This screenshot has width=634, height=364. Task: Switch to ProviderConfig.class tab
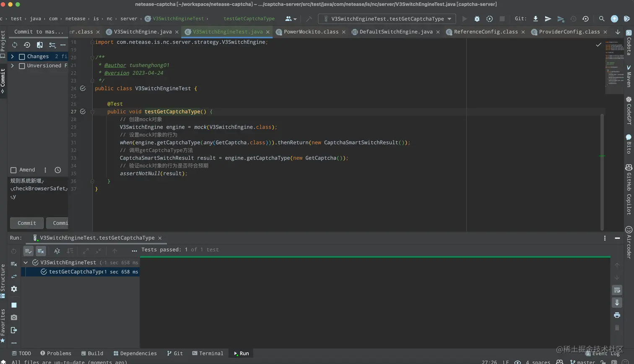pos(569,32)
